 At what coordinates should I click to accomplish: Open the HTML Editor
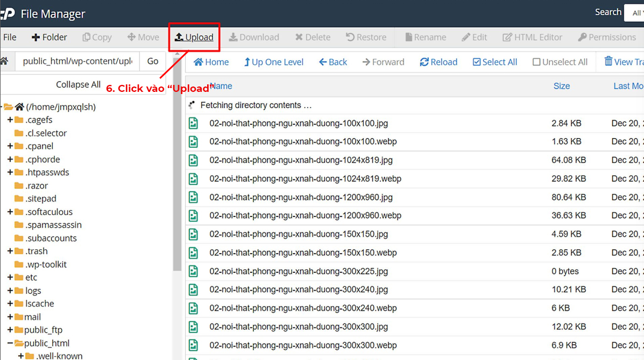click(x=532, y=37)
